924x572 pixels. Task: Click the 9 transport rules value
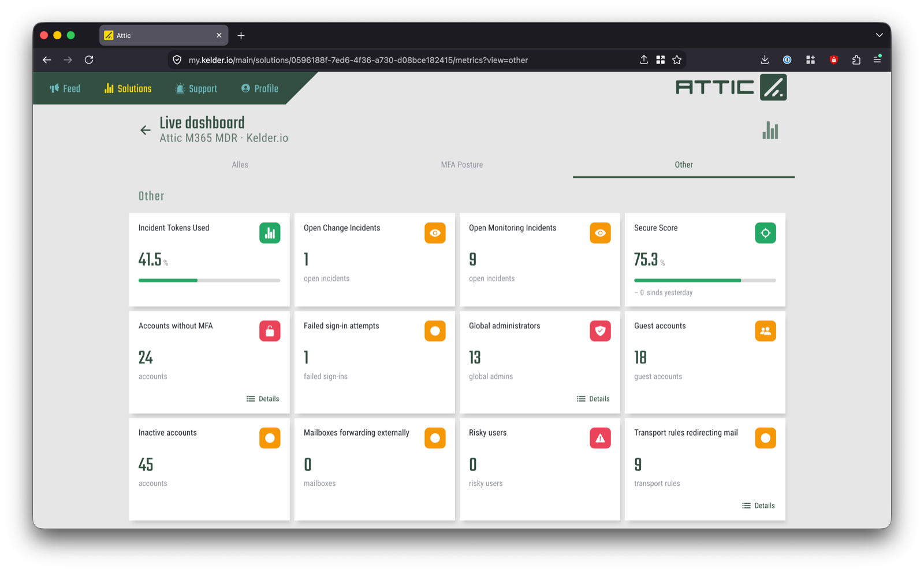(x=638, y=465)
